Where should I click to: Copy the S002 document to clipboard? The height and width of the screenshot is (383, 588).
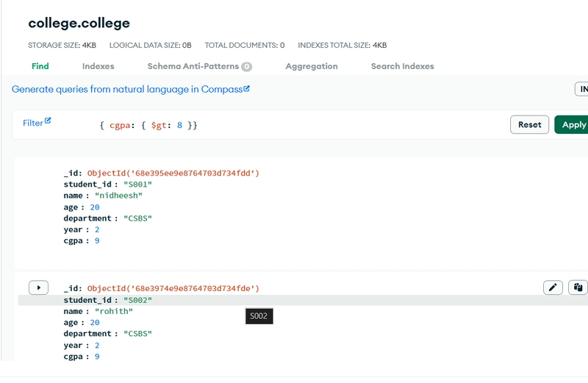tap(578, 287)
